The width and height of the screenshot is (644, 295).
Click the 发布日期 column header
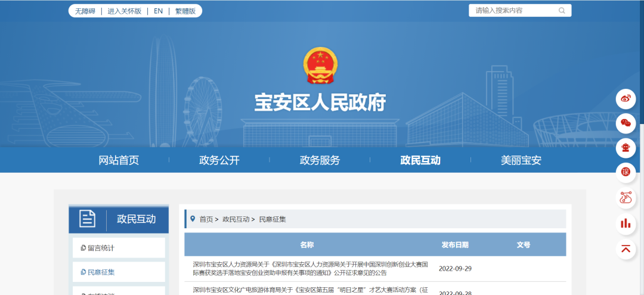coord(455,244)
